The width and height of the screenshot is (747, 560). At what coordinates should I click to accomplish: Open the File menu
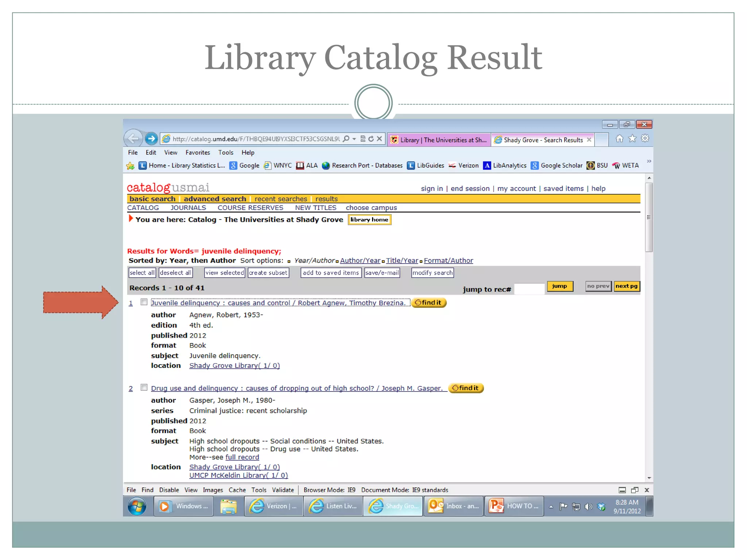(133, 153)
